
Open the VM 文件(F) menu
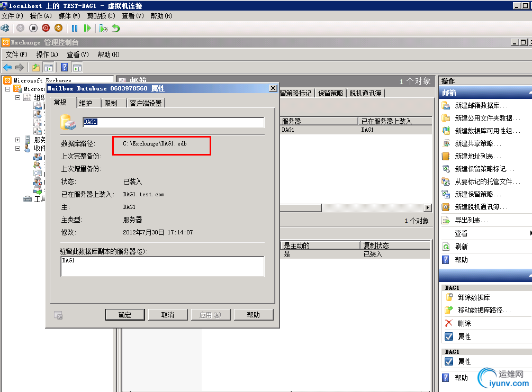click(x=12, y=16)
